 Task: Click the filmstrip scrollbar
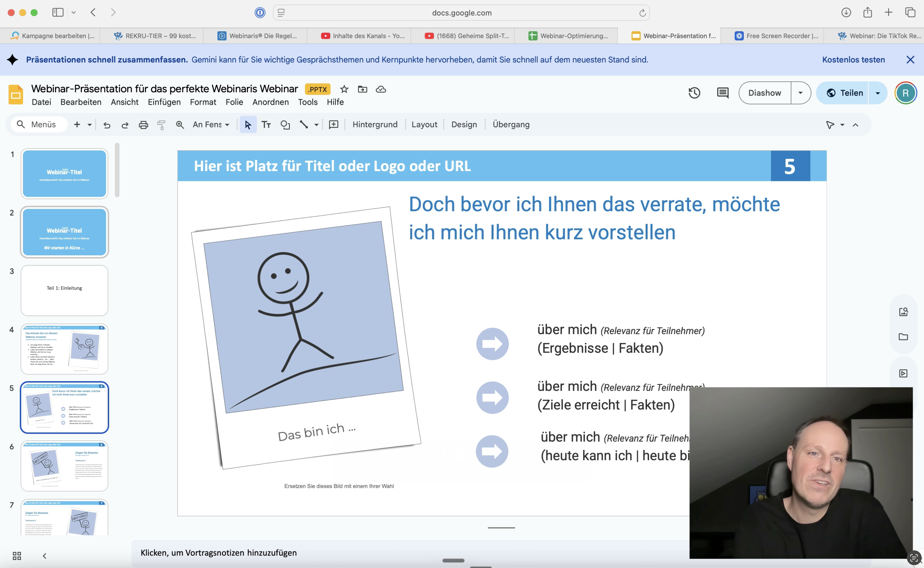tap(117, 170)
